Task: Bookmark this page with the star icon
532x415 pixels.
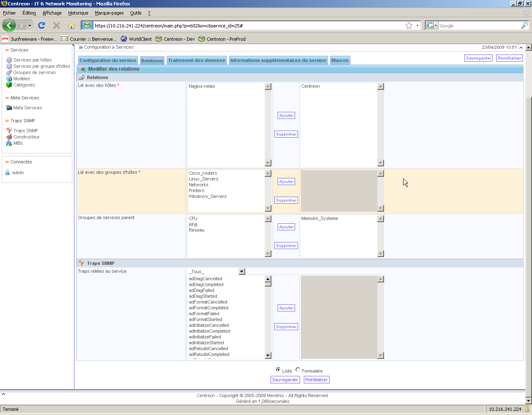Action: [409, 25]
